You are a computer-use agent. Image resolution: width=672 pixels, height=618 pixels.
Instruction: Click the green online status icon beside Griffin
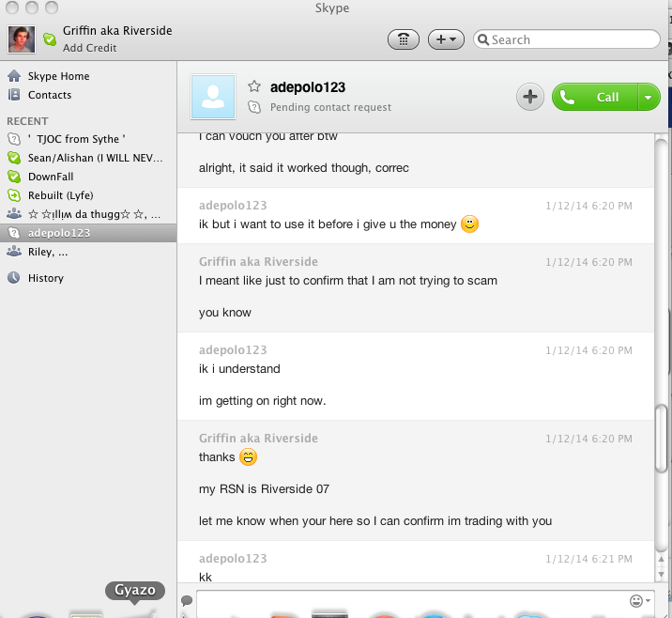click(x=50, y=39)
